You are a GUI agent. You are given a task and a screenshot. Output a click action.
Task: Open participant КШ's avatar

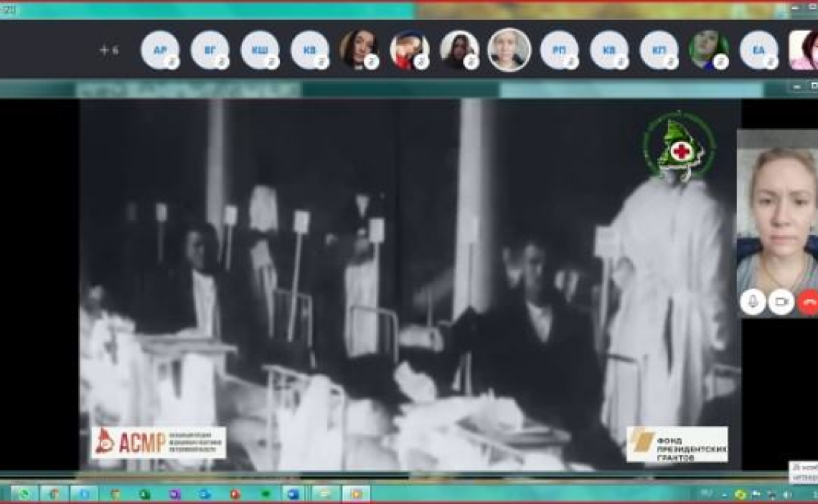[x=260, y=50]
